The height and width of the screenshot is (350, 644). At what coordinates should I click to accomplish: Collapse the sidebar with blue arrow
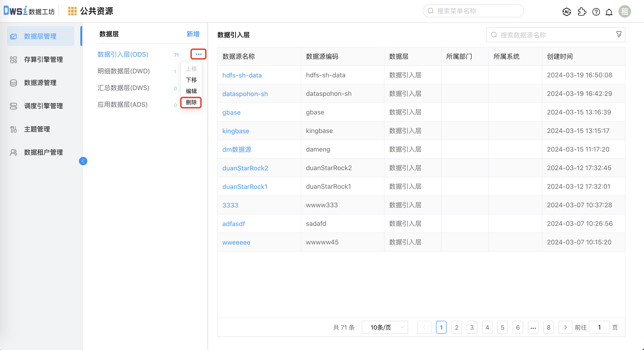(83, 161)
